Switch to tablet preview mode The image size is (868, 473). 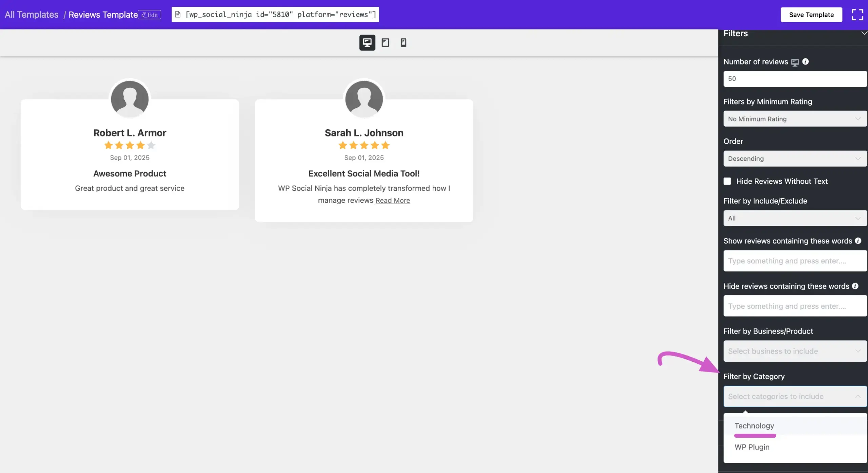point(385,42)
